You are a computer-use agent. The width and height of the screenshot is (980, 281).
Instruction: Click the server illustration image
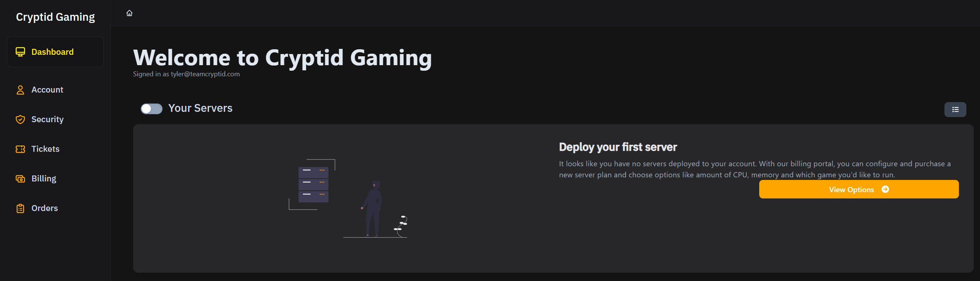(348, 198)
